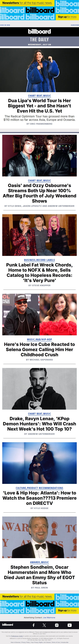Open the Dua Lipa World Tour headline
The height and width of the screenshot is (644, 79).
click(x=39, y=106)
